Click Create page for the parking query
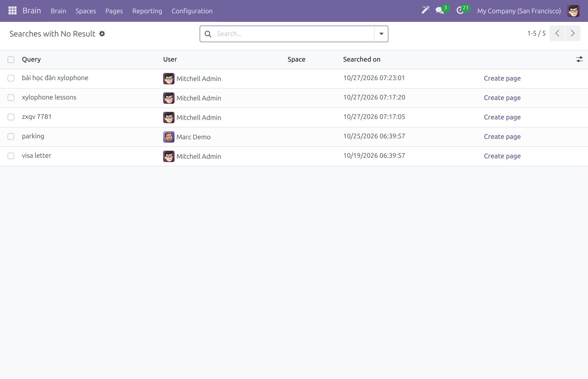 point(502,137)
